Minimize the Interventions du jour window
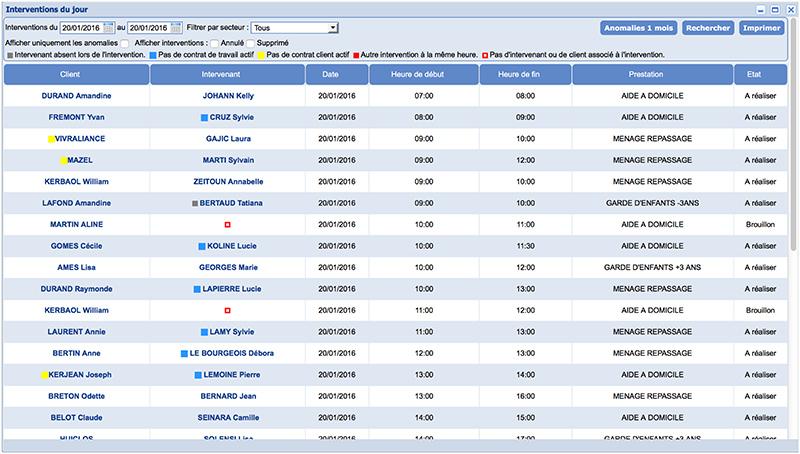The image size is (800, 454). coord(761,10)
